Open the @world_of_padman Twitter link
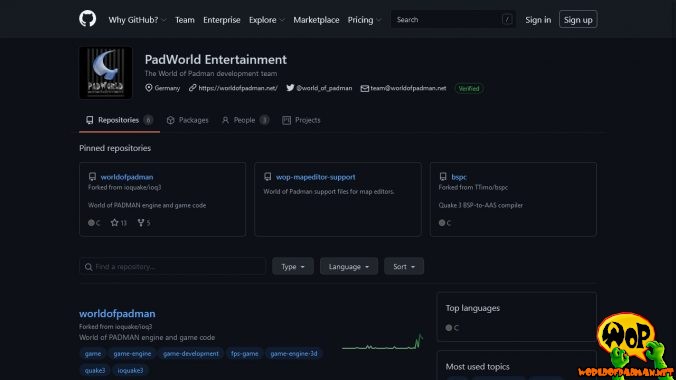676x380 pixels. pos(324,88)
